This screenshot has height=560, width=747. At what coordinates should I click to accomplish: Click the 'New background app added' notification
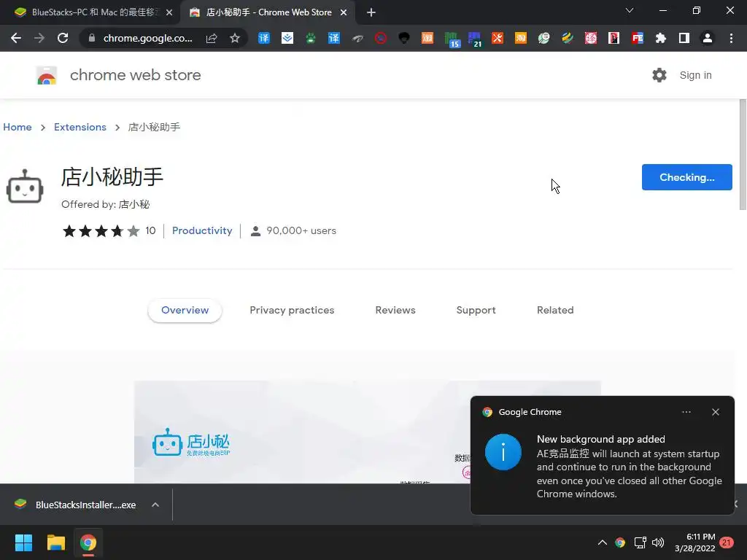pyautogui.click(x=602, y=455)
